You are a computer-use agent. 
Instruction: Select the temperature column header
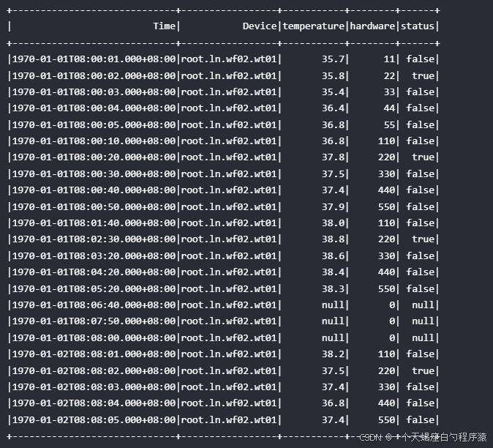coord(313,26)
